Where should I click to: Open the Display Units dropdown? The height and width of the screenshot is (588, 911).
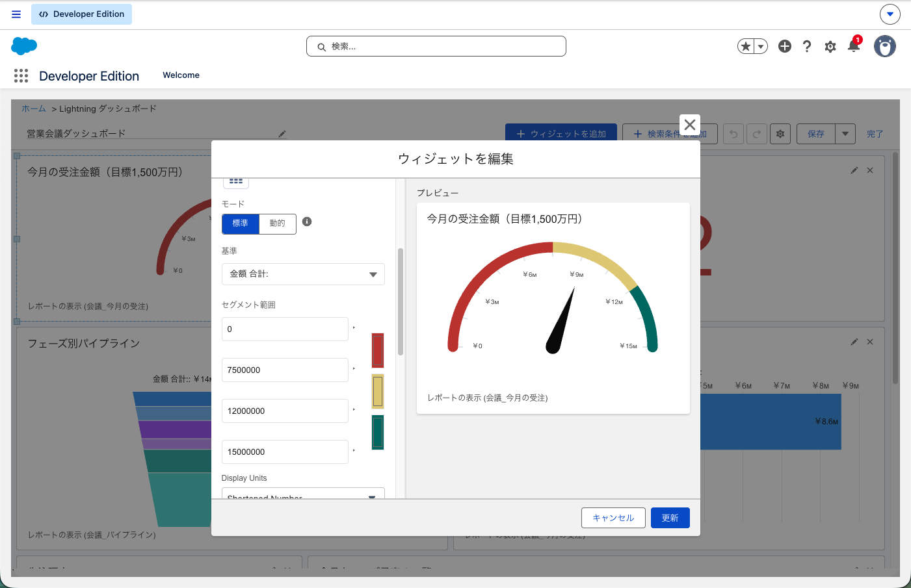point(303,494)
